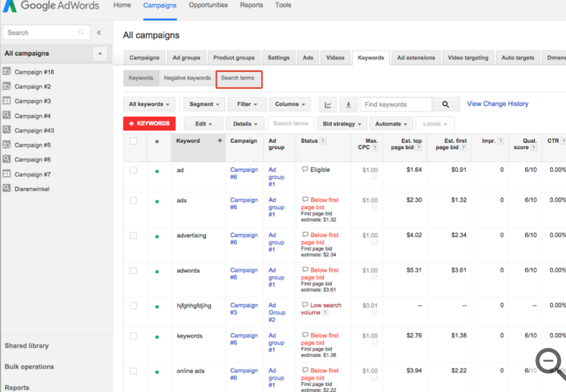The height and width of the screenshot is (392, 566).
Task: Click the zoom-out magnifier icon
Action: 549,363
